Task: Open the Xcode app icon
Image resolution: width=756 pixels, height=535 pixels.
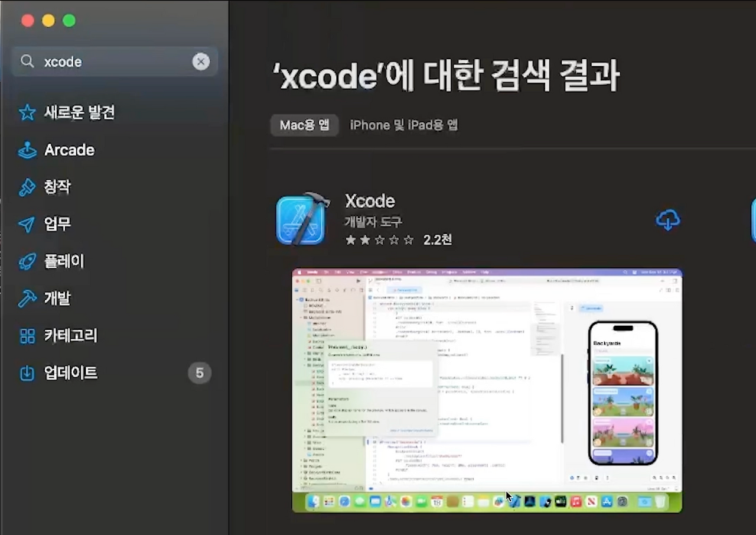Action: tap(302, 219)
